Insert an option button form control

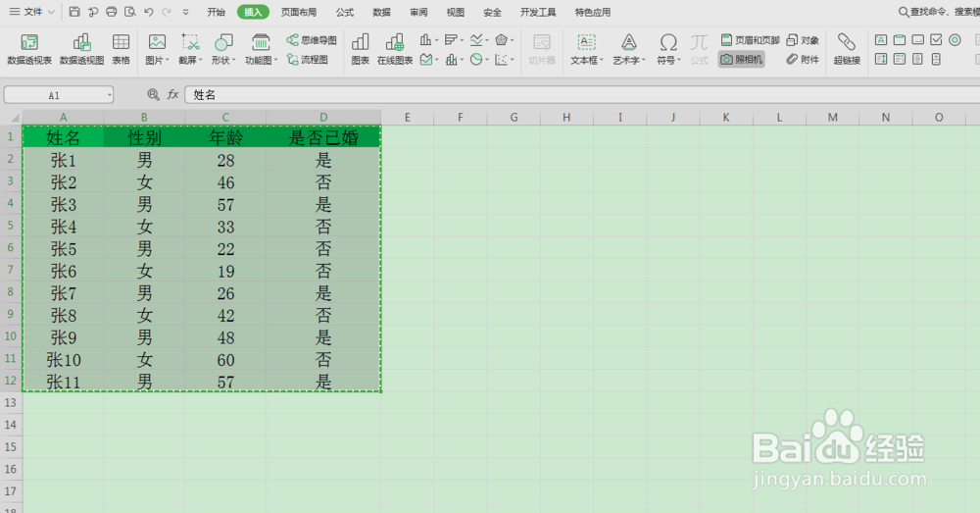(x=955, y=40)
